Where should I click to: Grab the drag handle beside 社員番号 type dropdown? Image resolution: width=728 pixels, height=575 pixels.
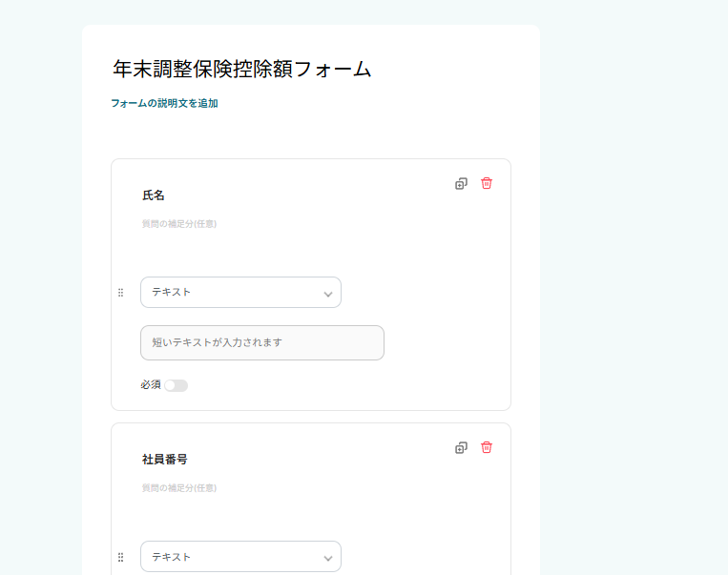[x=121, y=557]
